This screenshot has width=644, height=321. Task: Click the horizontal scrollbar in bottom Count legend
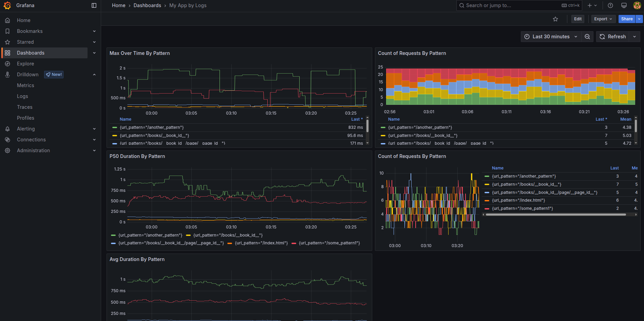pyautogui.click(x=556, y=215)
